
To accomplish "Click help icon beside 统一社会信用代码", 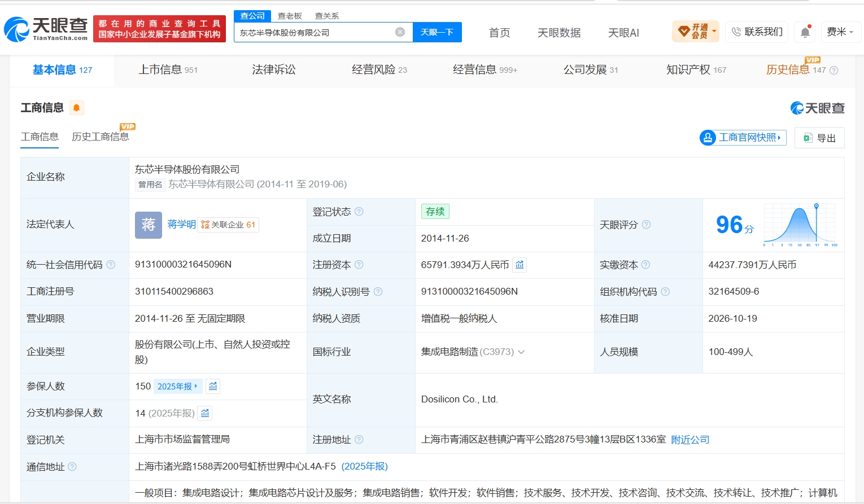I will (111, 265).
